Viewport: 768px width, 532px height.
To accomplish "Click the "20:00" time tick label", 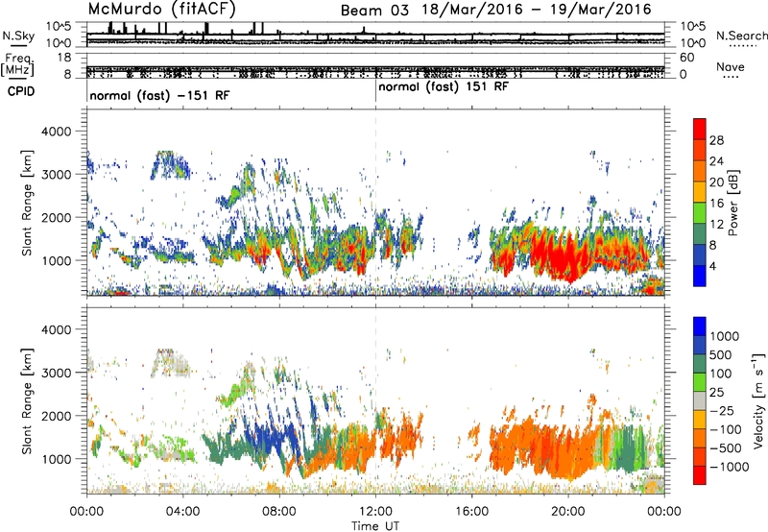I will 568,512.
